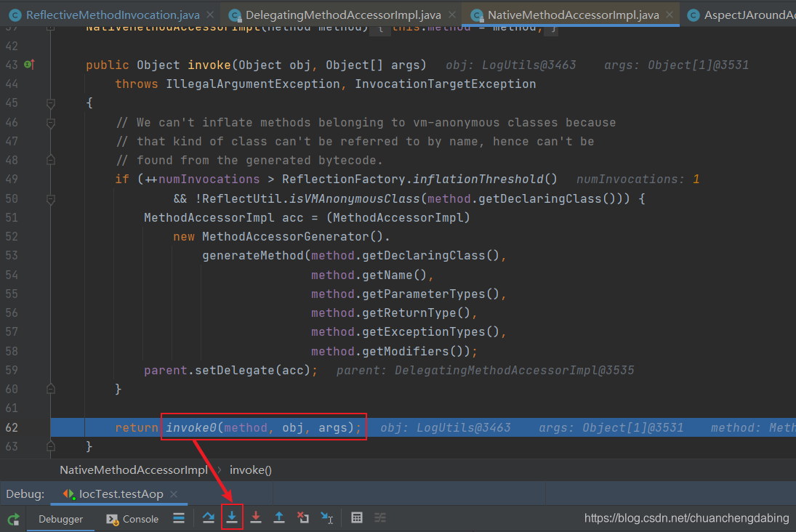Click InvocationTargetException on line 44

pyautogui.click(x=445, y=84)
